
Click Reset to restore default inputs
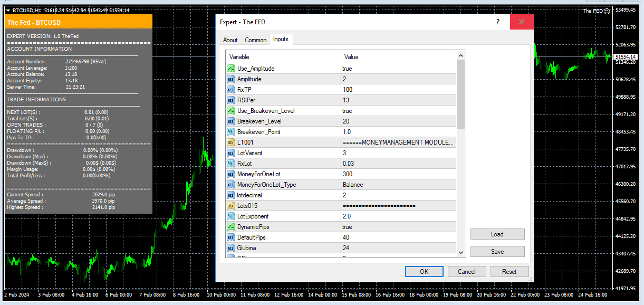[510, 272]
